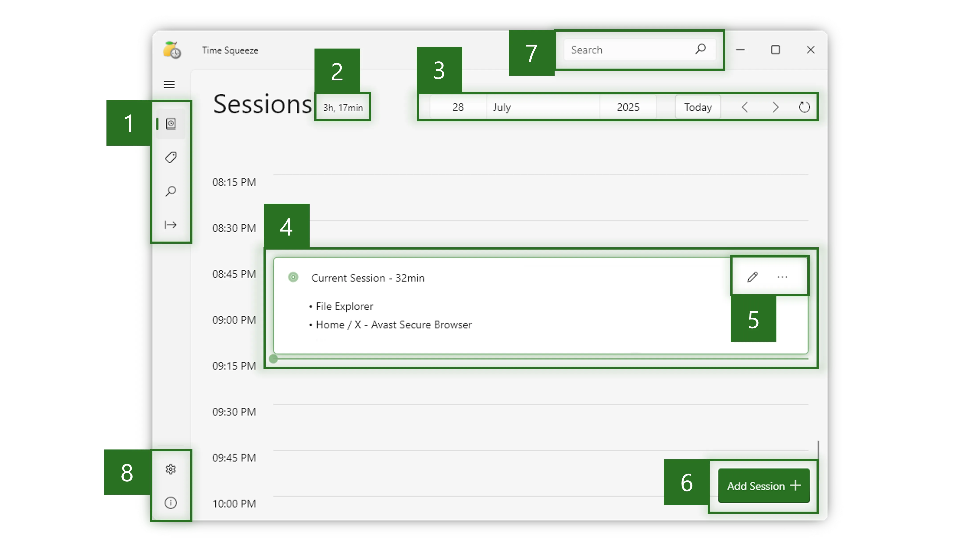Viewport: 980px width, 551px height.
Task: Refresh the timeline with the reload icon
Action: click(x=804, y=107)
